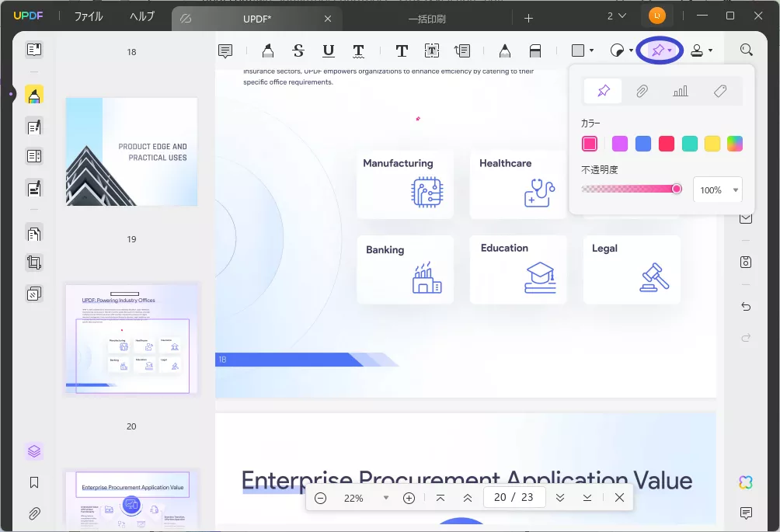This screenshot has height=532, width=780.
Task: Pick the purple color swatch
Action: pos(620,144)
